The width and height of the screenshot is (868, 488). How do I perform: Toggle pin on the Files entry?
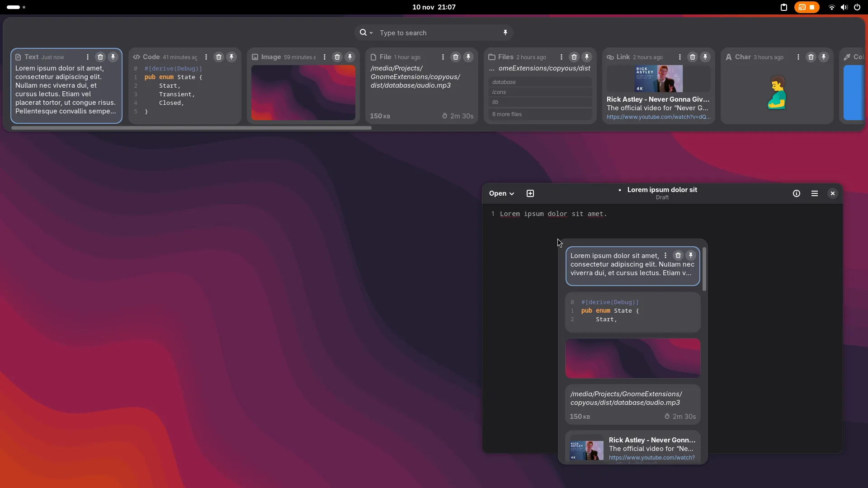(x=587, y=57)
